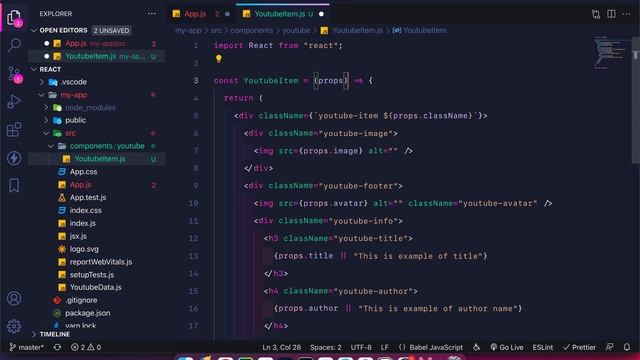Open package.json file
Image resolution: width=640 pixels, height=360 pixels.
point(87,313)
